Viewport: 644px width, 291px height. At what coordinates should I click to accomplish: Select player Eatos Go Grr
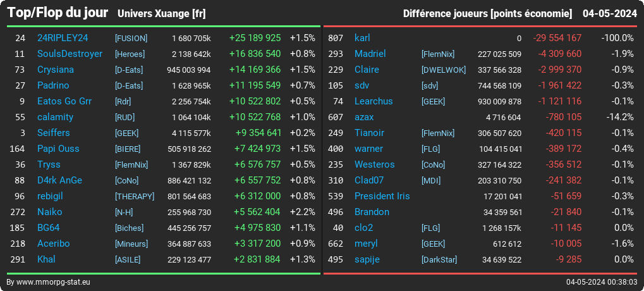64,101
